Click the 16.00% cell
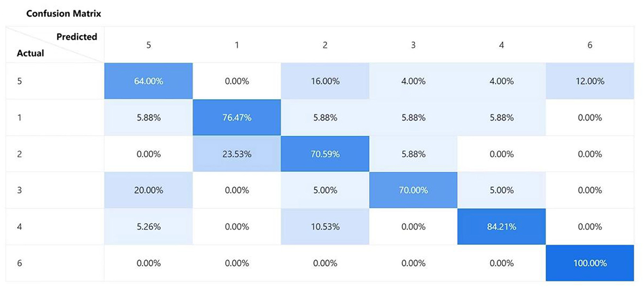644x288 pixels. pos(325,81)
